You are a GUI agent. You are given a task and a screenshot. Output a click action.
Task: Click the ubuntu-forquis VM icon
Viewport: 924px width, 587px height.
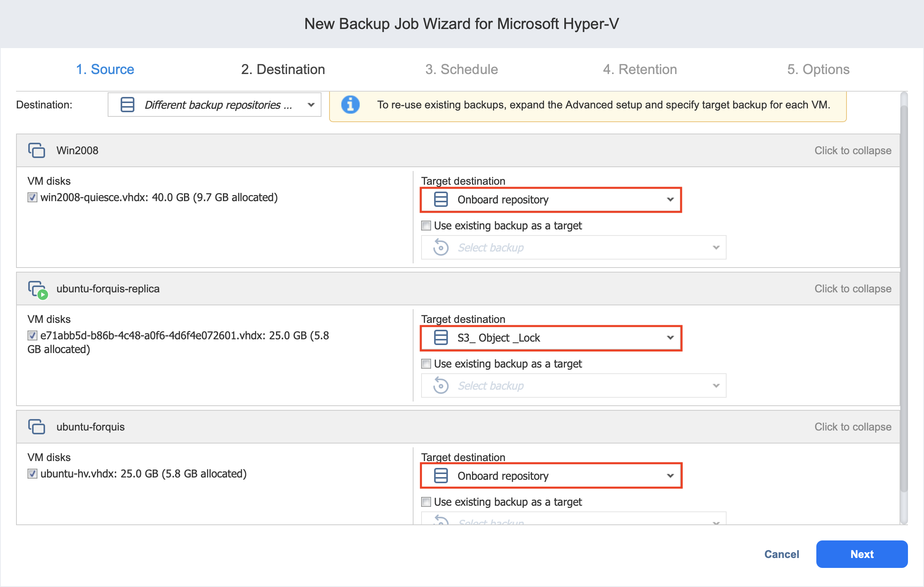pos(36,427)
